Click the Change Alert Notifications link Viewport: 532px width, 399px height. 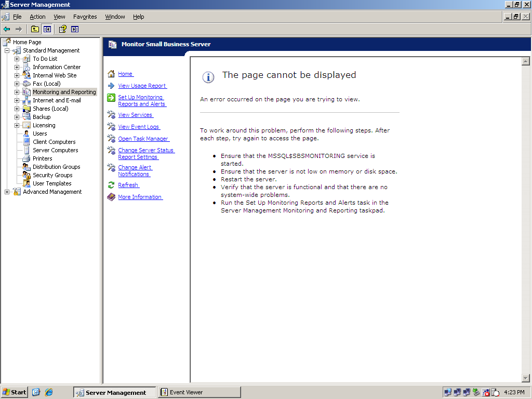click(x=135, y=170)
